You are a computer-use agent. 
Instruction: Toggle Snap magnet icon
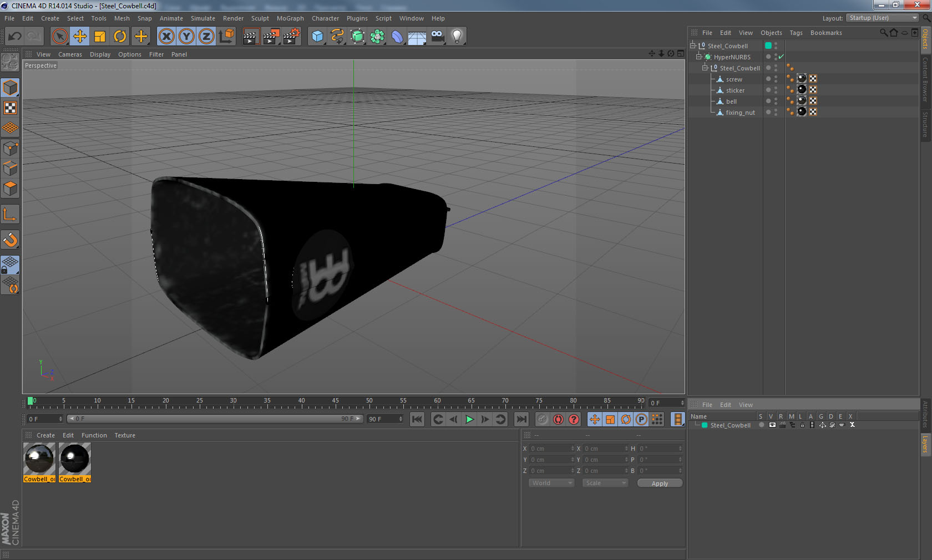[x=11, y=240]
